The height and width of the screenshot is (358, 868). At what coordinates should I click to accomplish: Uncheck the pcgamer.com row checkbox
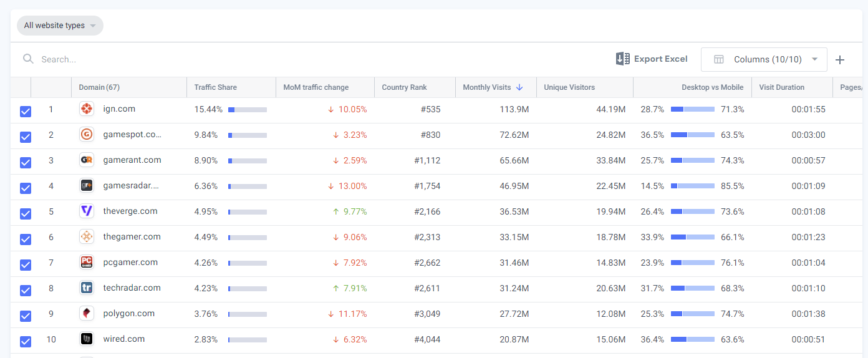pos(26,265)
